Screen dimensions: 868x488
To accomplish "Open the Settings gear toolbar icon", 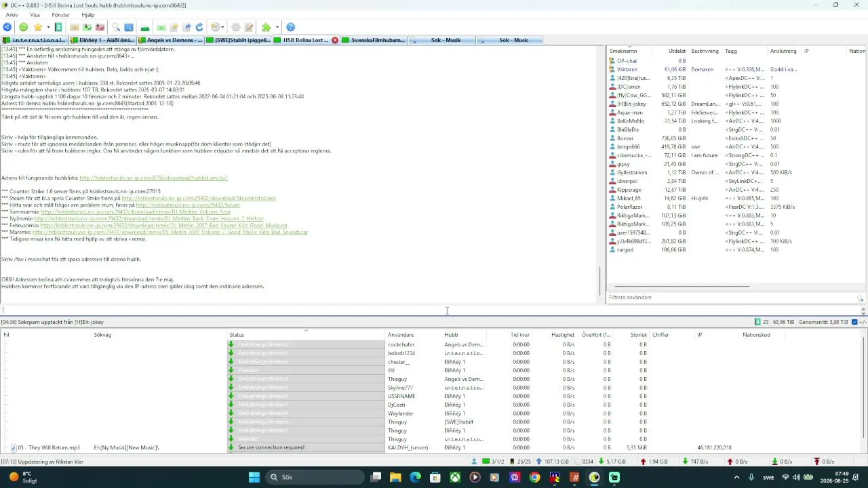I will [236, 27].
